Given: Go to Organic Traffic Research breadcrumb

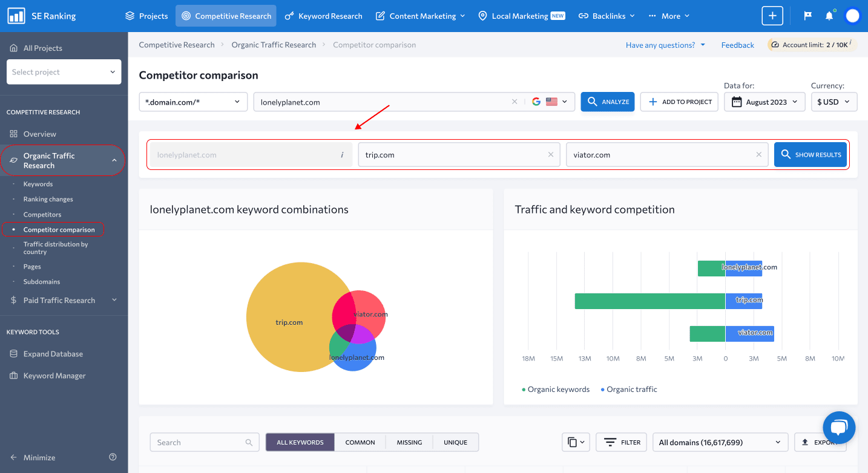Looking at the screenshot, I should pos(274,45).
